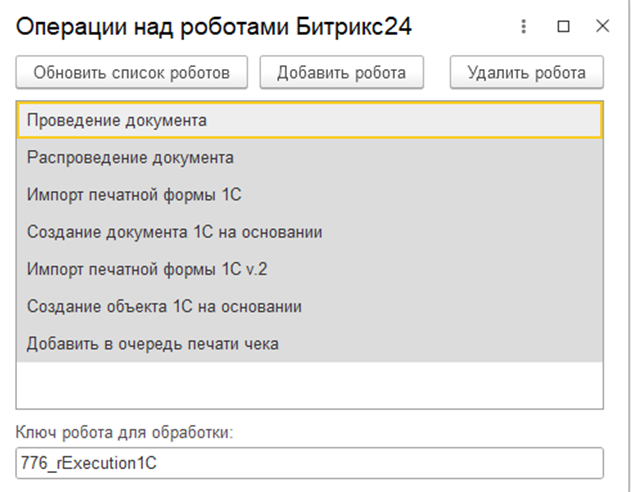The image size is (631, 492).
Task: Select Распроведение документа in the list
Action: [310, 157]
